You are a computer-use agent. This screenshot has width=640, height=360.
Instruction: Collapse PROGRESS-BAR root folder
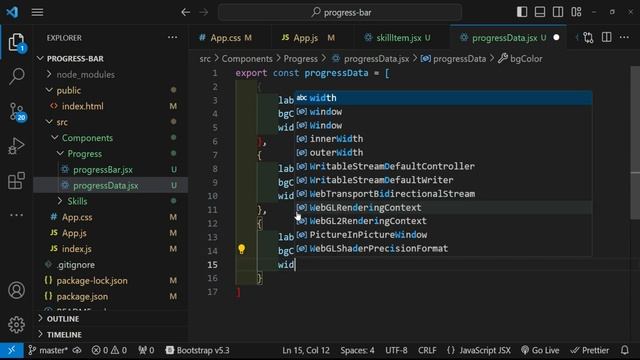click(75, 58)
